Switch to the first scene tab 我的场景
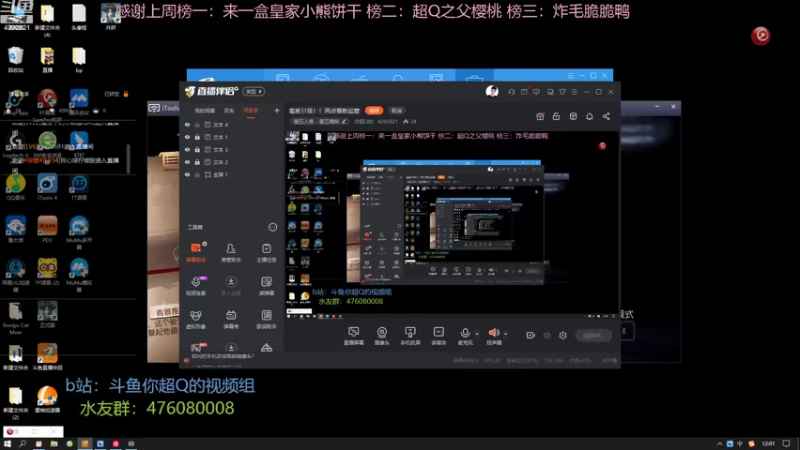 point(205,111)
